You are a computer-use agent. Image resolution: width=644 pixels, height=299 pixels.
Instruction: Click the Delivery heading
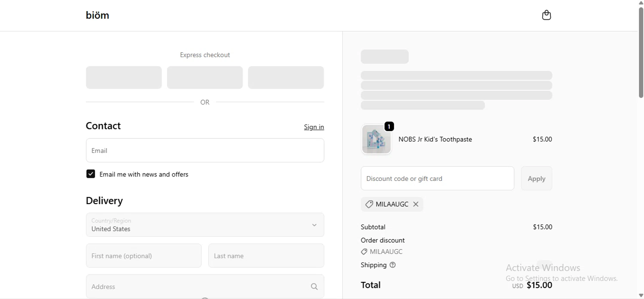[x=104, y=201]
